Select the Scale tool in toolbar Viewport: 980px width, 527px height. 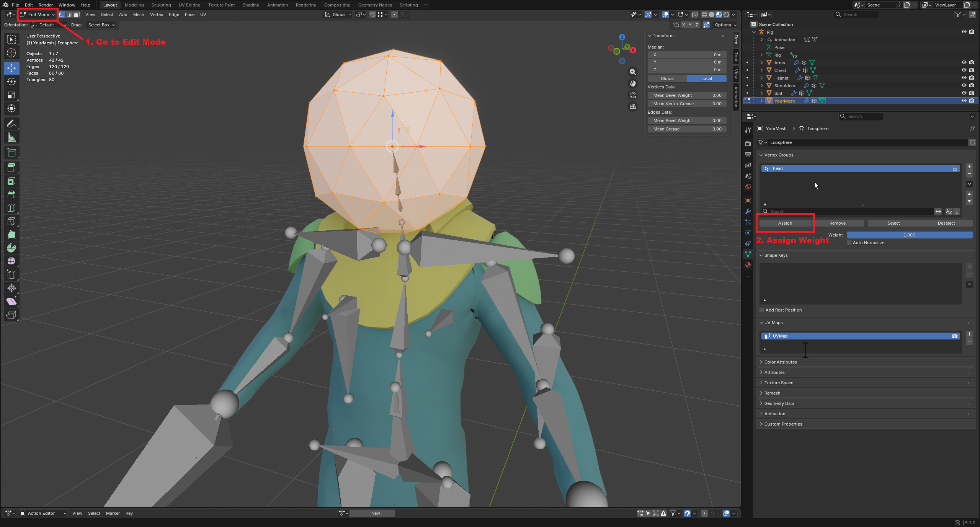[x=11, y=95]
